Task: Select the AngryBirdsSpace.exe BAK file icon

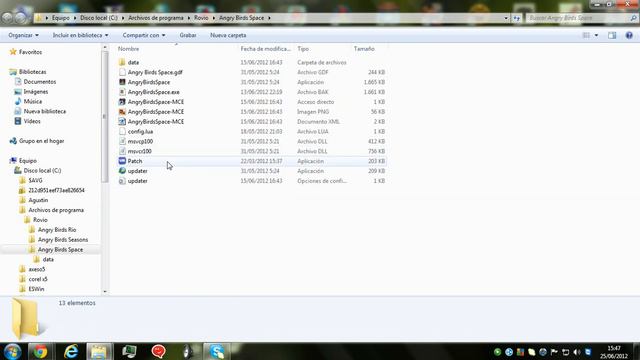Action: (x=122, y=92)
